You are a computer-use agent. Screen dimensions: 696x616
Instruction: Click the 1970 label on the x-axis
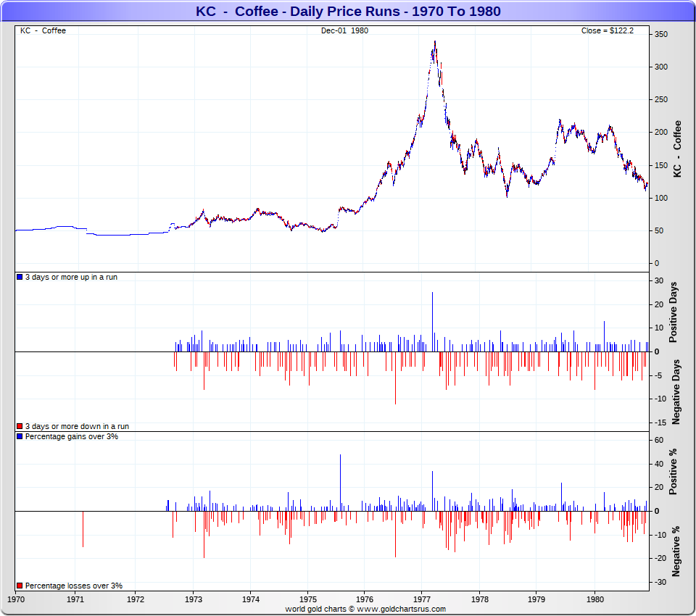(17, 599)
